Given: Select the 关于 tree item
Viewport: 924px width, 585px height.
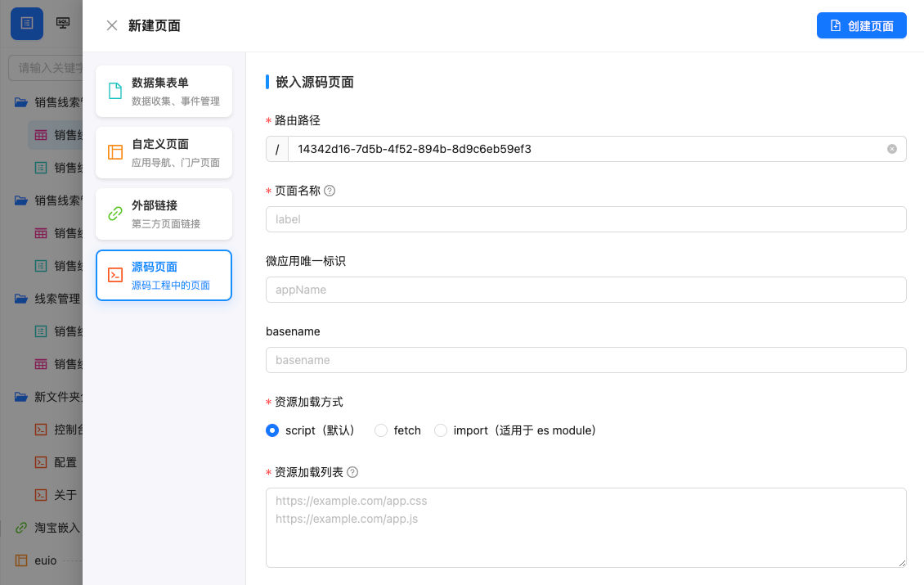Looking at the screenshot, I should click(x=56, y=495).
